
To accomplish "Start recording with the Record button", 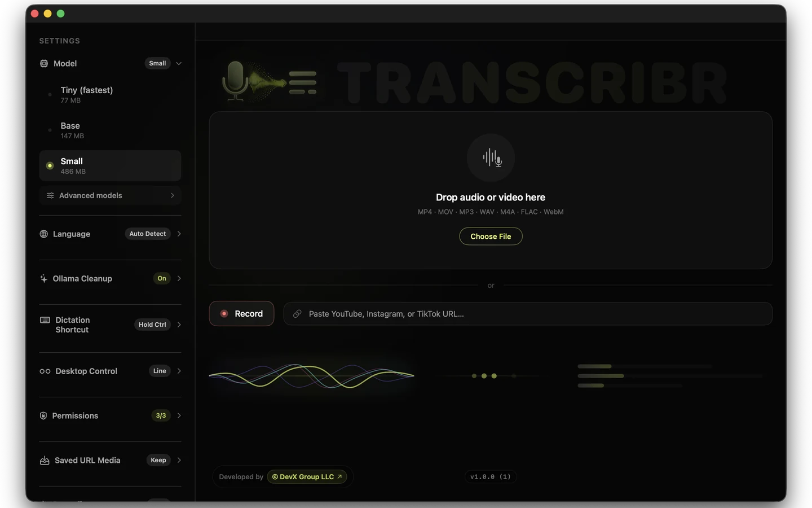I will point(241,313).
